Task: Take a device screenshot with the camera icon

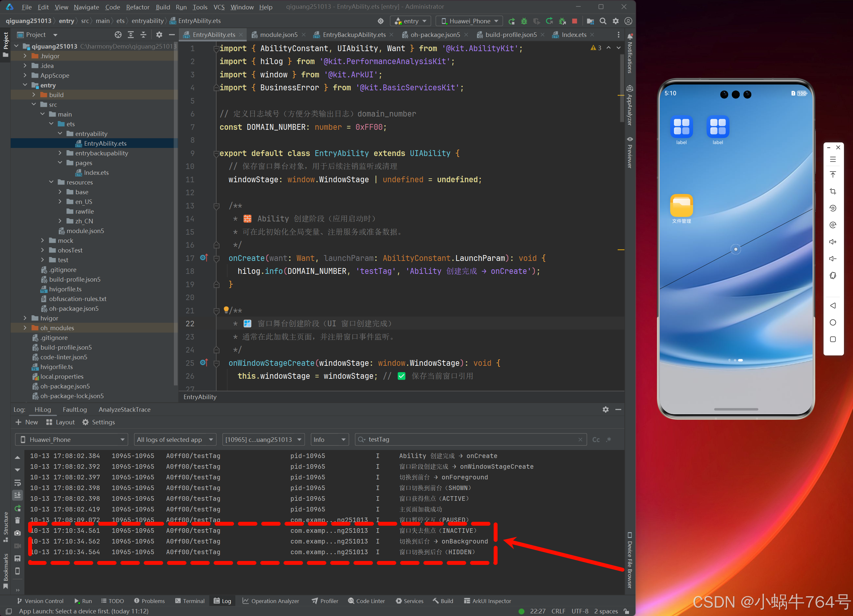Action: point(17,533)
